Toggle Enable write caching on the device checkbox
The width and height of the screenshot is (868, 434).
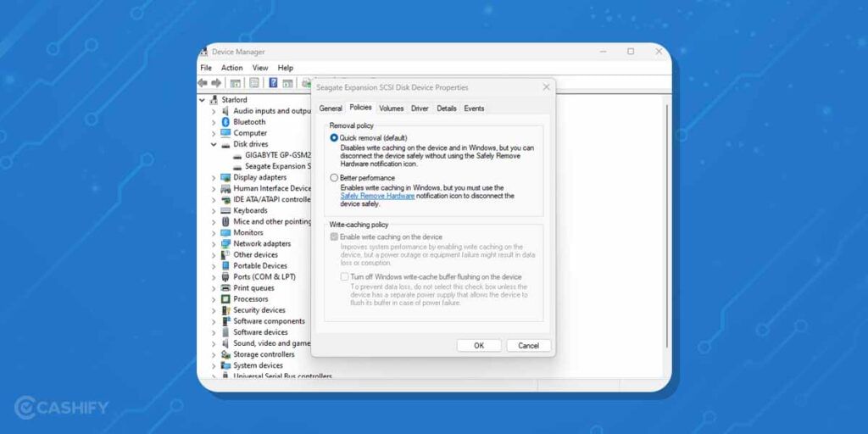(334, 237)
